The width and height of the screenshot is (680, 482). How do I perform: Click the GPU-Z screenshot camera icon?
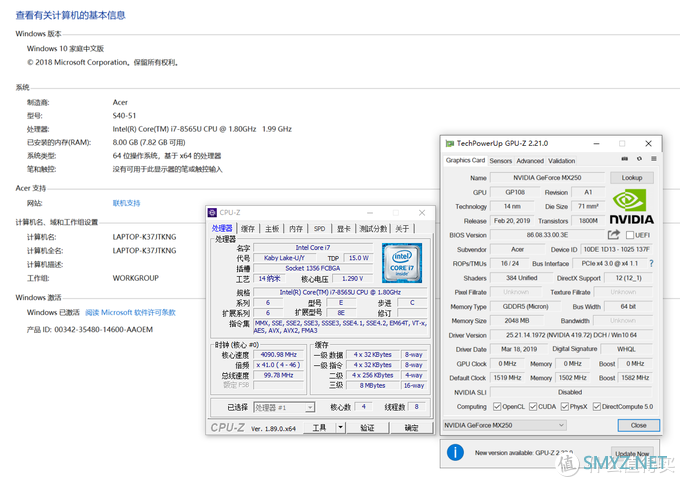pos(624,159)
